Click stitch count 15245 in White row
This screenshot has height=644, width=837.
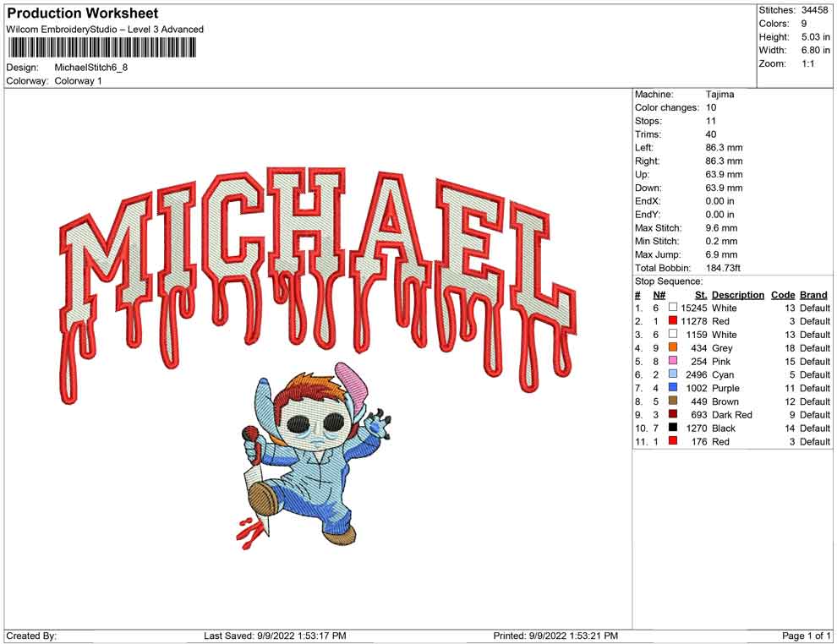point(694,308)
